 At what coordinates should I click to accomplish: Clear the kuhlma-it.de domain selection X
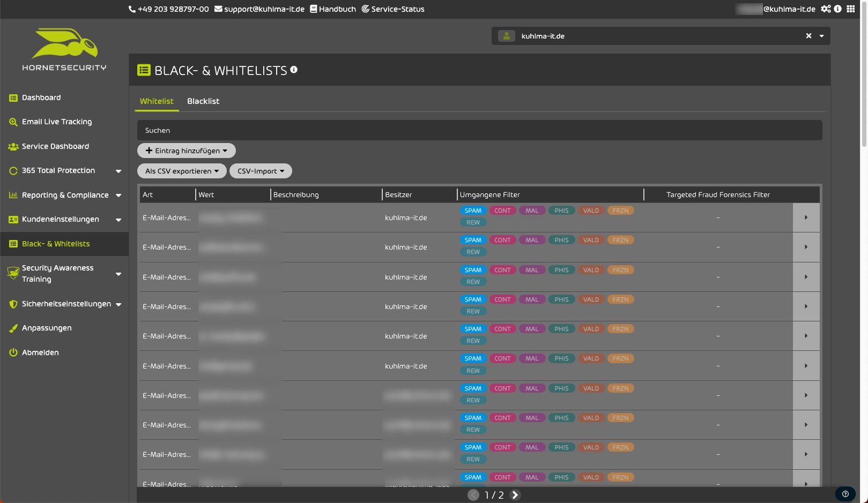pos(808,36)
